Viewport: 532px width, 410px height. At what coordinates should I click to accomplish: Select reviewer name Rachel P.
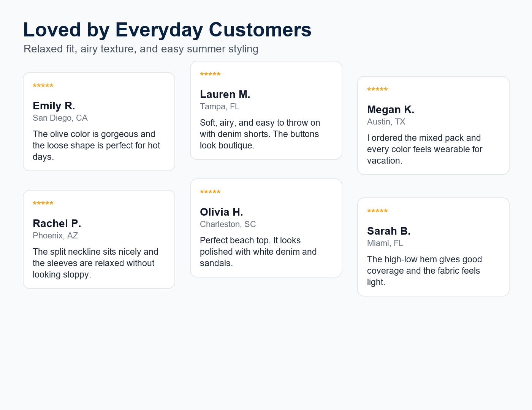tap(57, 223)
